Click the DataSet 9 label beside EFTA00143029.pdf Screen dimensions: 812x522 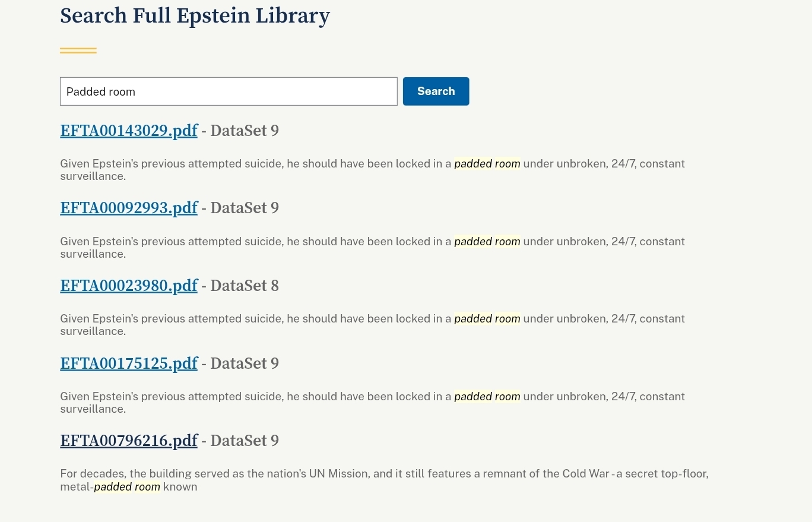pos(244,131)
